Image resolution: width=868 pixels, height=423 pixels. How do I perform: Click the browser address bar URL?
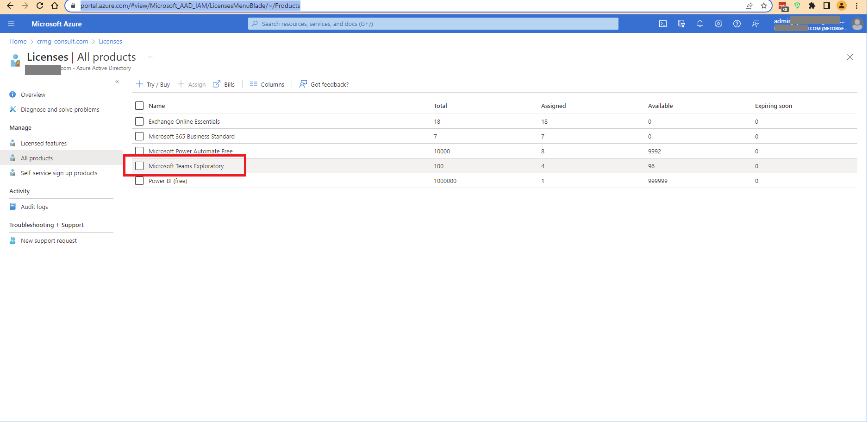190,6
